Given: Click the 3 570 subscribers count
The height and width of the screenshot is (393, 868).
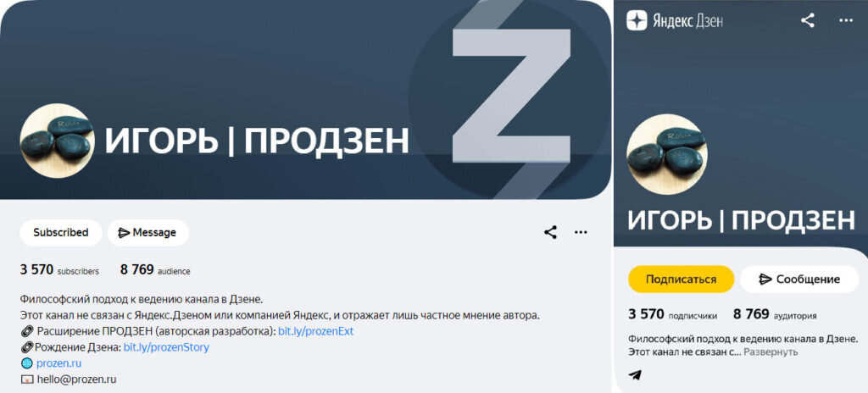Looking at the screenshot, I should pos(59,270).
